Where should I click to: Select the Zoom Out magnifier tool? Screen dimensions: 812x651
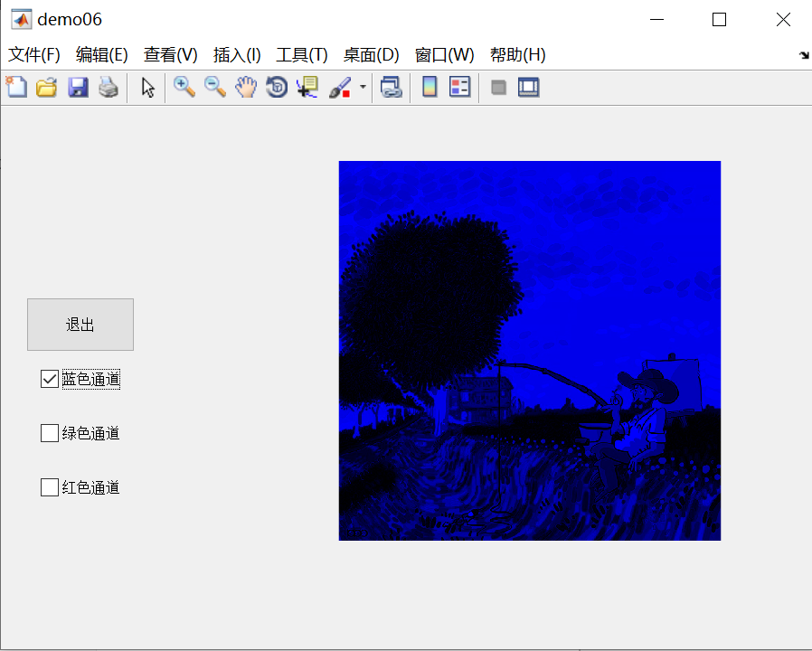click(x=215, y=87)
